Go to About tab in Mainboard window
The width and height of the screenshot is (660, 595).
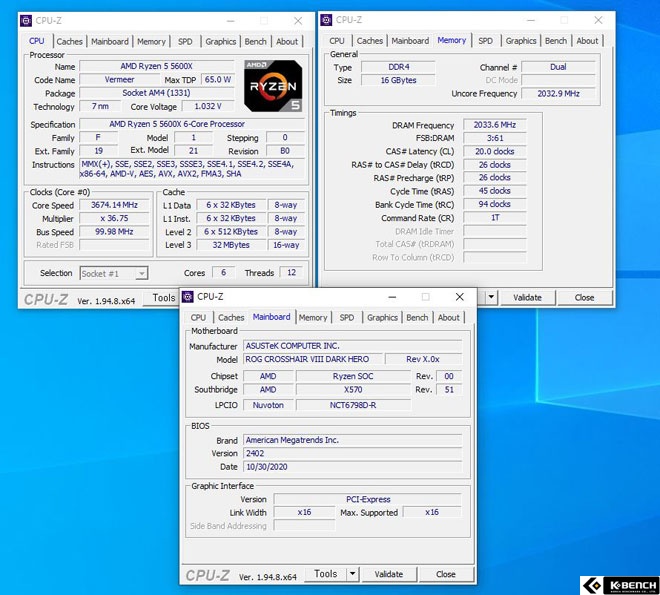coord(449,318)
